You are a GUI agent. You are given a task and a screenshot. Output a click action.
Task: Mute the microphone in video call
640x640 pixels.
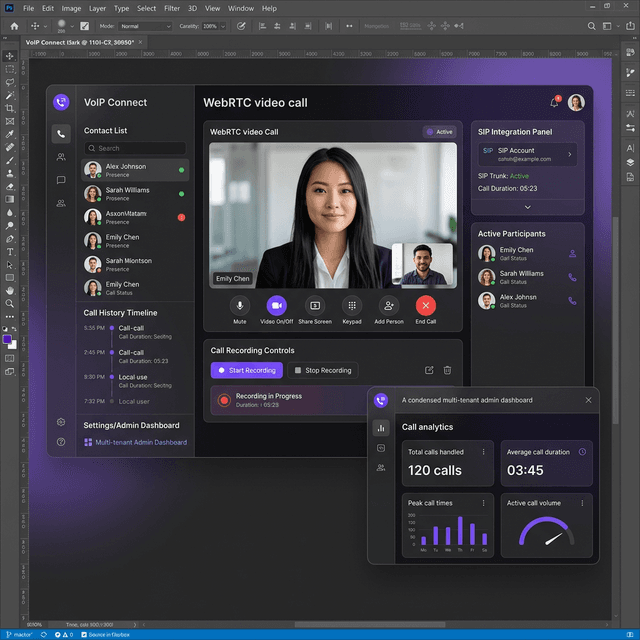click(x=240, y=306)
